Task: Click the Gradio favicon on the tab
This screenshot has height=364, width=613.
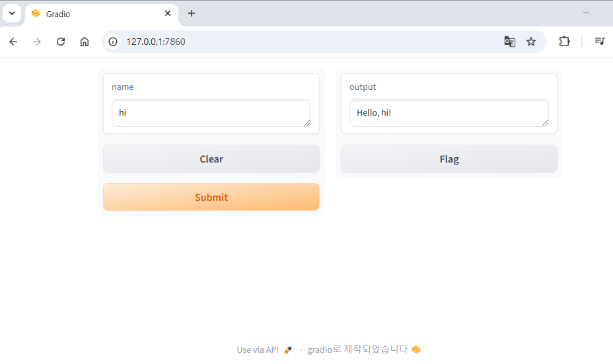Action: pyautogui.click(x=36, y=13)
